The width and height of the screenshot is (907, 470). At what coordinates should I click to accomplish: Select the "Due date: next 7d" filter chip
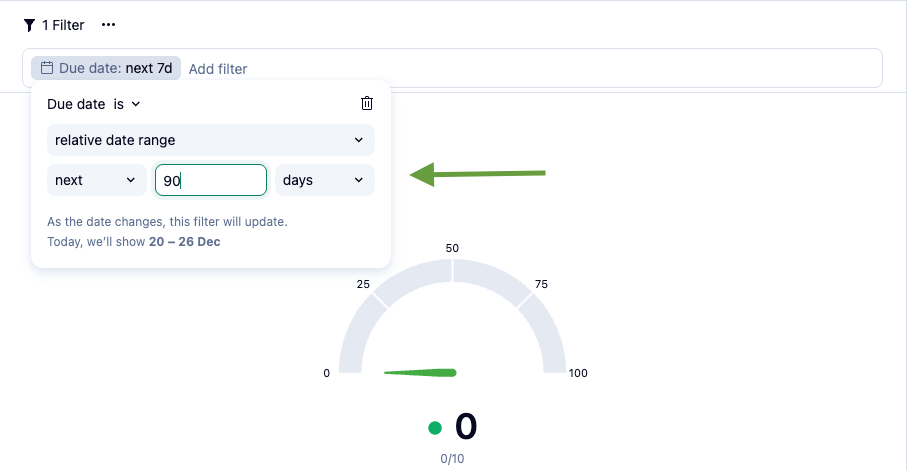106,68
